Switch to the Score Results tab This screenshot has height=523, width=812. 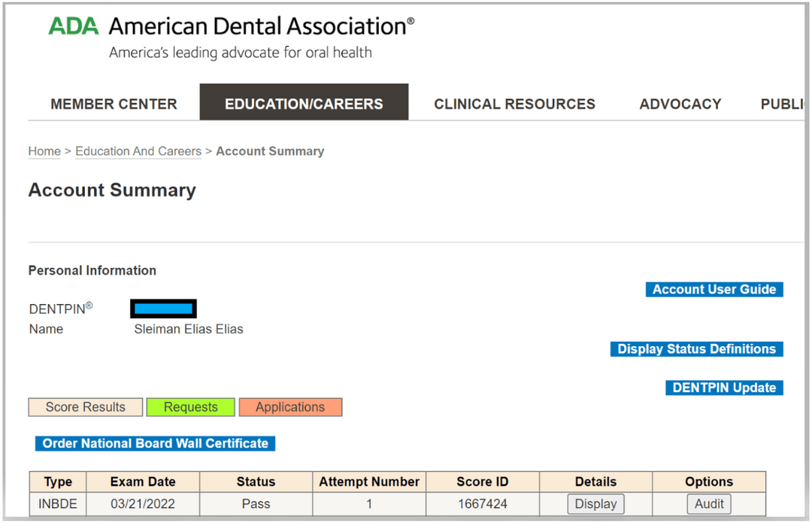pos(86,407)
